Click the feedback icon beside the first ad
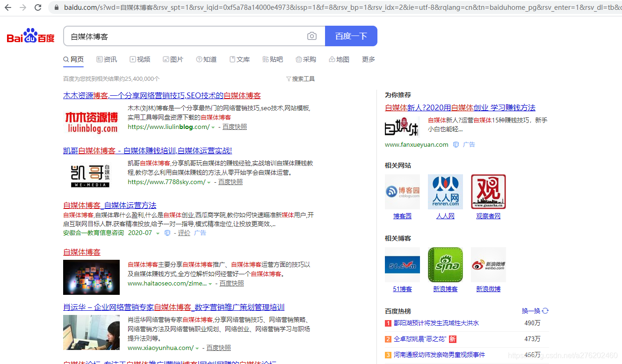622x364 pixels. [455, 144]
